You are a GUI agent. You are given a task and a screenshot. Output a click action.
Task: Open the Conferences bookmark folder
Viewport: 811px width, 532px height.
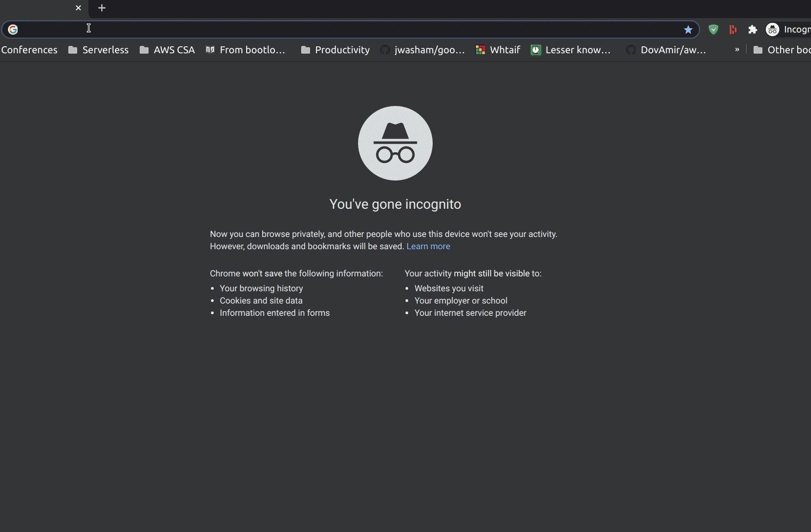click(x=29, y=50)
